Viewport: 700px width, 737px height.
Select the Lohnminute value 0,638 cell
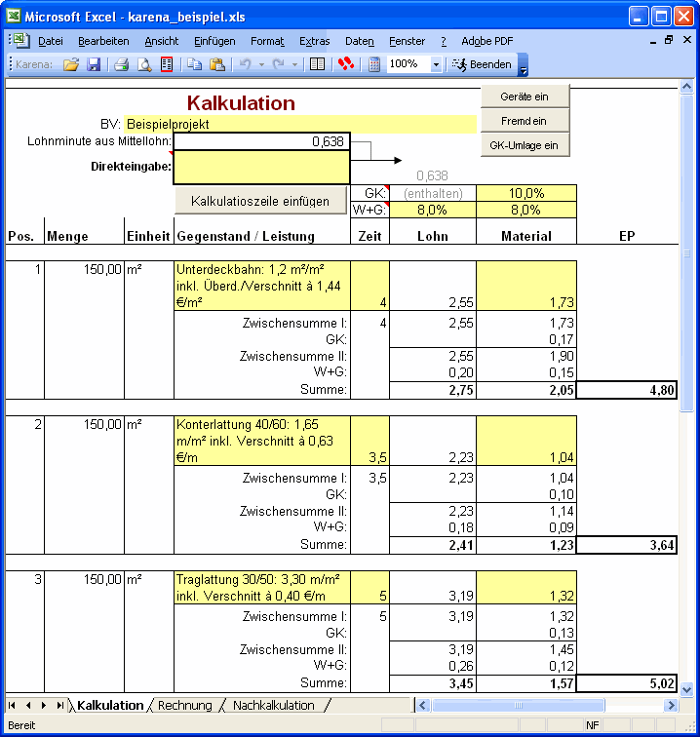tap(262, 141)
